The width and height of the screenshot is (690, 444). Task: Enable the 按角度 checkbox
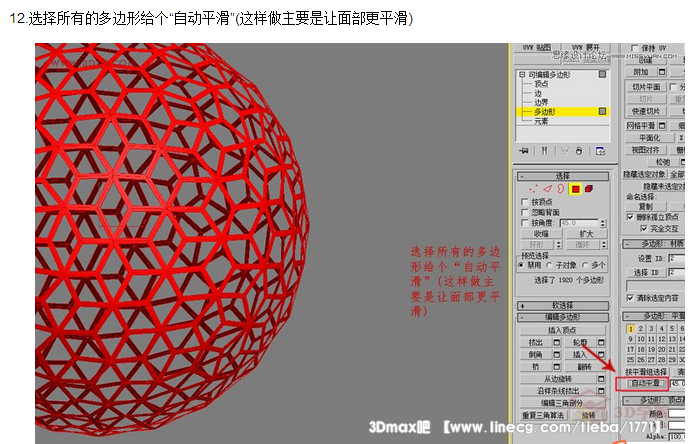(525, 223)
